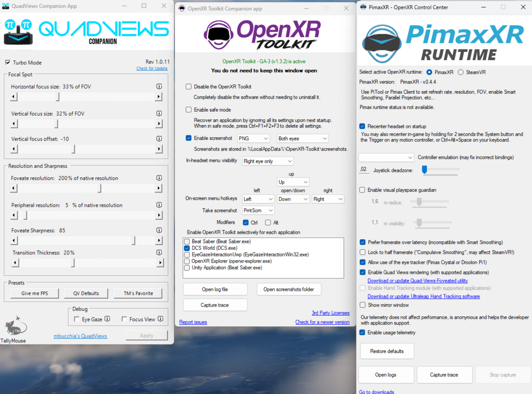This screenshot has height=394, width=532.
Task: Click Download or update Quad-Views-Foveated utility link
Action: coord(418,281)
